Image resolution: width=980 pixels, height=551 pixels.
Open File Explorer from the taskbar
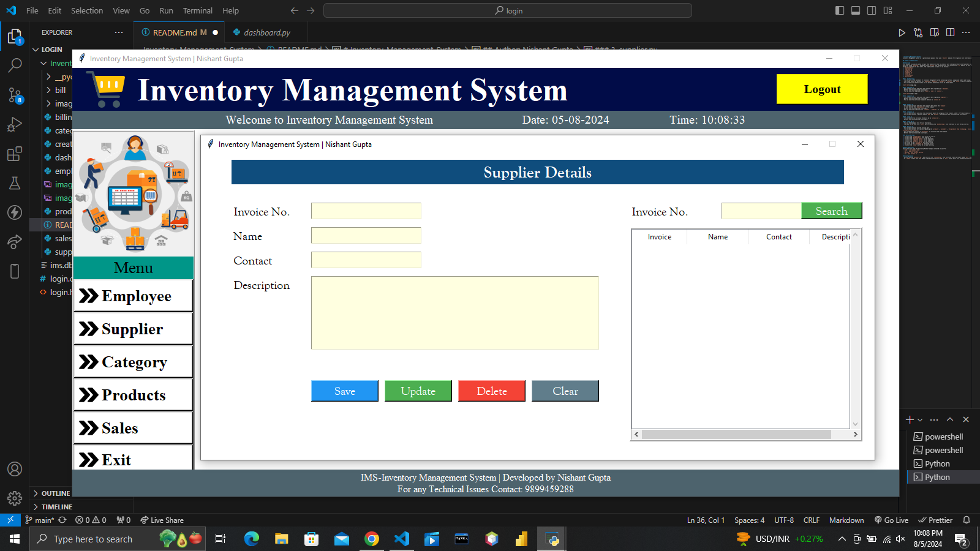tap(282, 539)
